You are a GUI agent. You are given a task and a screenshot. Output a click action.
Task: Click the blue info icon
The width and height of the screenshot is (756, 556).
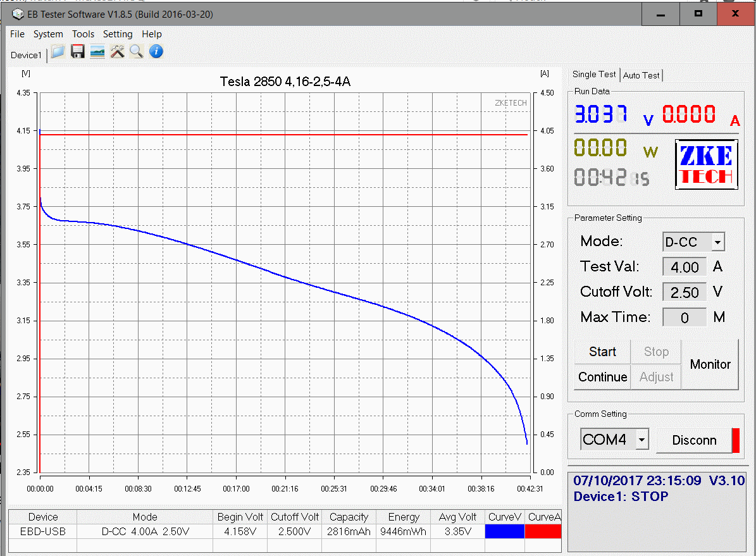pyautogui.click(x=156, y=52)
